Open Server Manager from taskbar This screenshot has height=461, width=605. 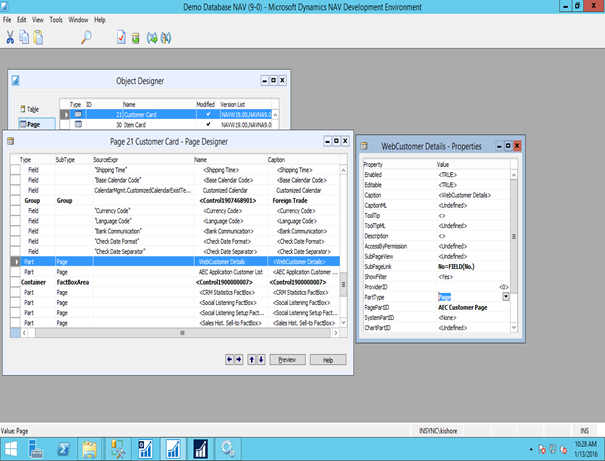35,449
